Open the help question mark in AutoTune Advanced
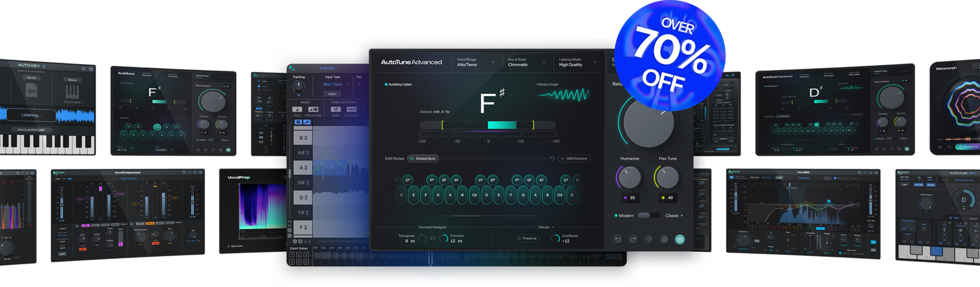The height and width of the screenshot is (287, 980). (649, 239)
